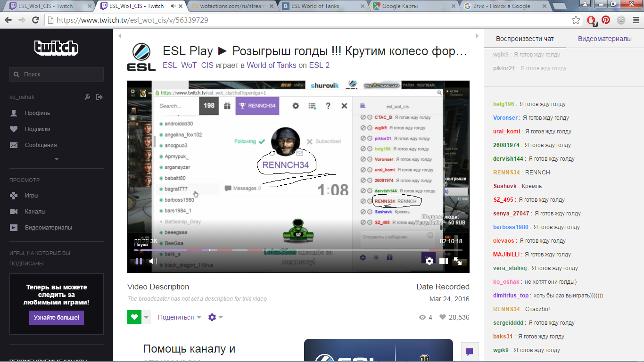644x362 pixels.
Task: Seek on the video progress bar
Action: [x=298, y=250]
